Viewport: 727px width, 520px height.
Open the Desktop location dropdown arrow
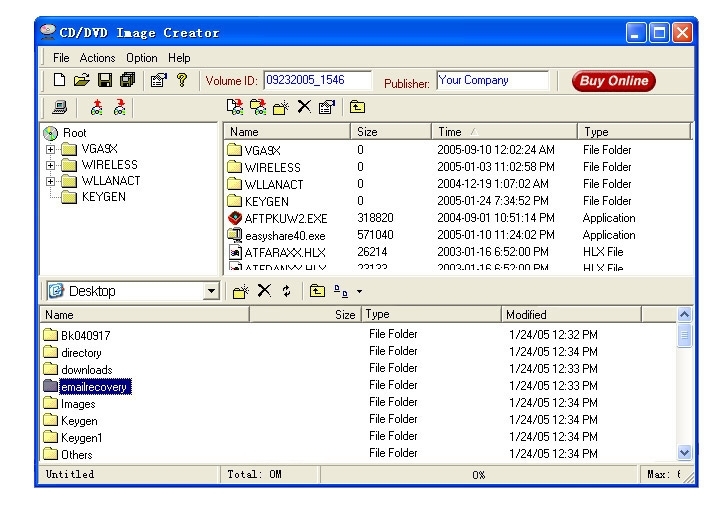(211, 291)
